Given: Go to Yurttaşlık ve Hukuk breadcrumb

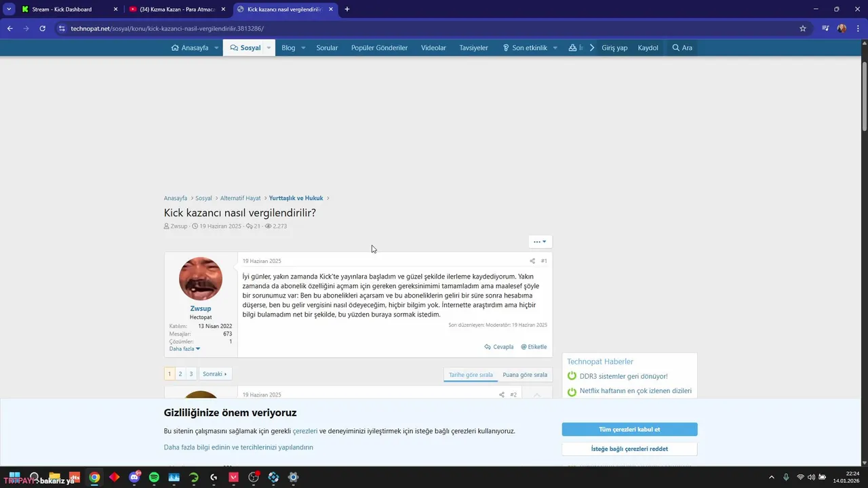Looking at the screenshot, I should 296,198.
